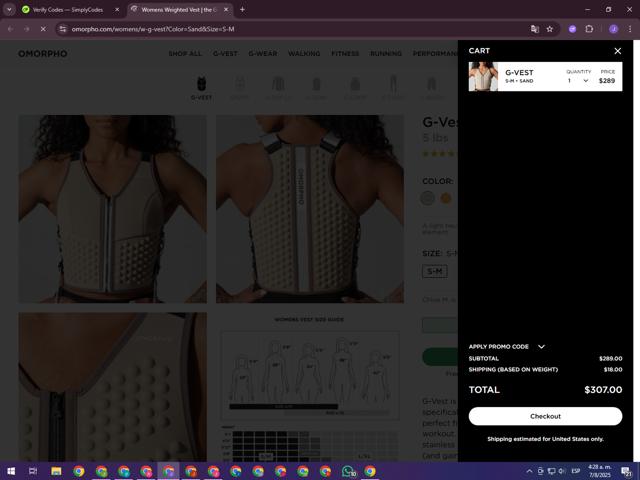Viewport: 640px width, 480px height.
Task: Open the clock showing 4:28 a. m.
Action: [600, 471]
